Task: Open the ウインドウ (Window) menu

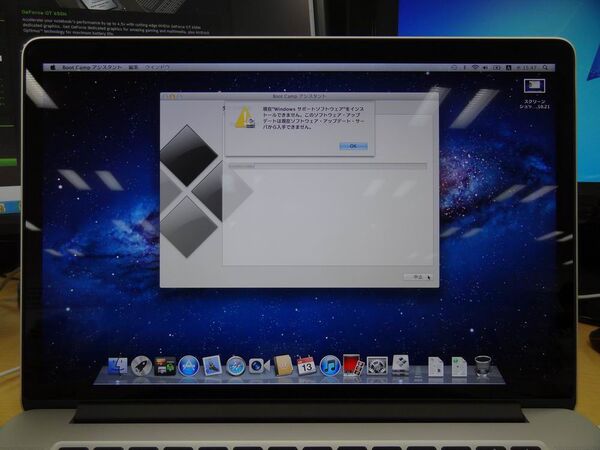Action: 157,67
